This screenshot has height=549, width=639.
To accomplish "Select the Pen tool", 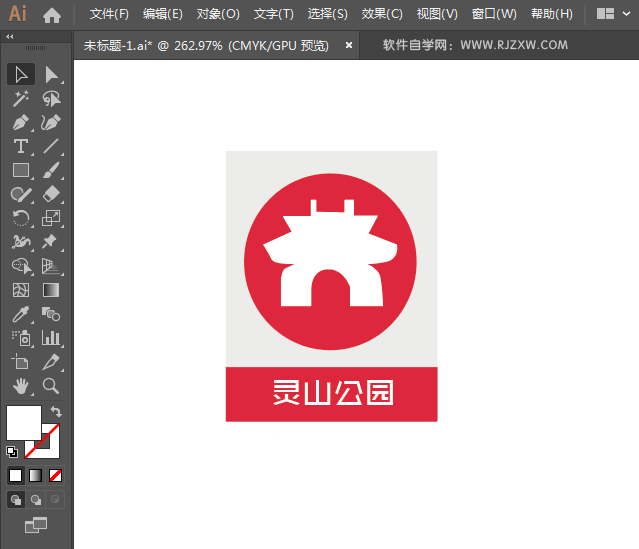I will click(x=21, y=122).
